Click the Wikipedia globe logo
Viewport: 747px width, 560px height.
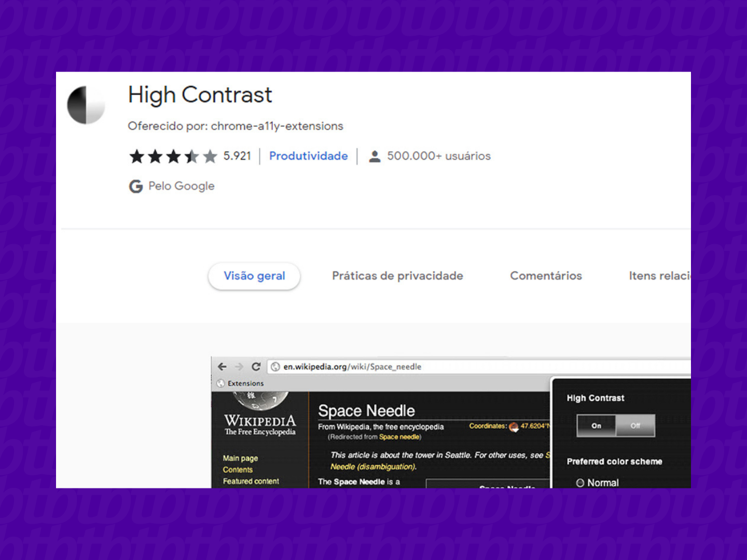coord(260,400)
